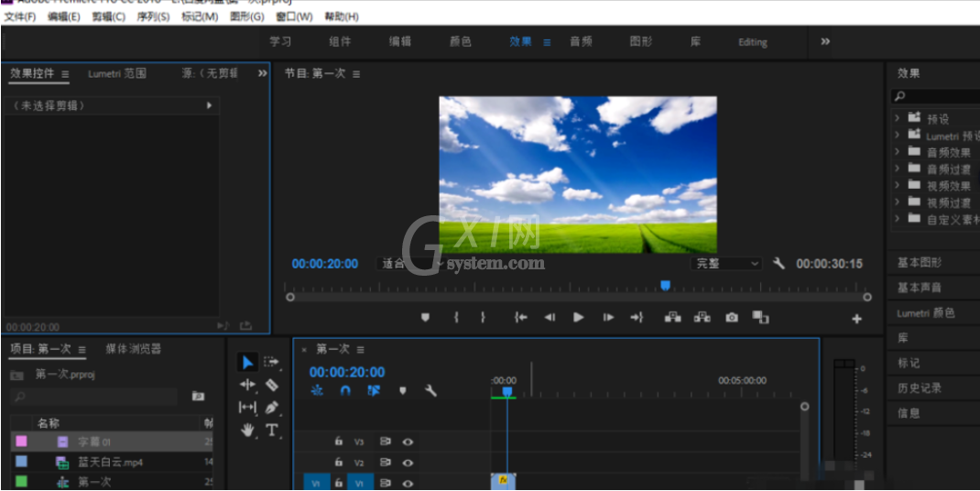Open the Lumetri 范围 tab
Screen dimensions: 980x491
[x=117, y=73]
